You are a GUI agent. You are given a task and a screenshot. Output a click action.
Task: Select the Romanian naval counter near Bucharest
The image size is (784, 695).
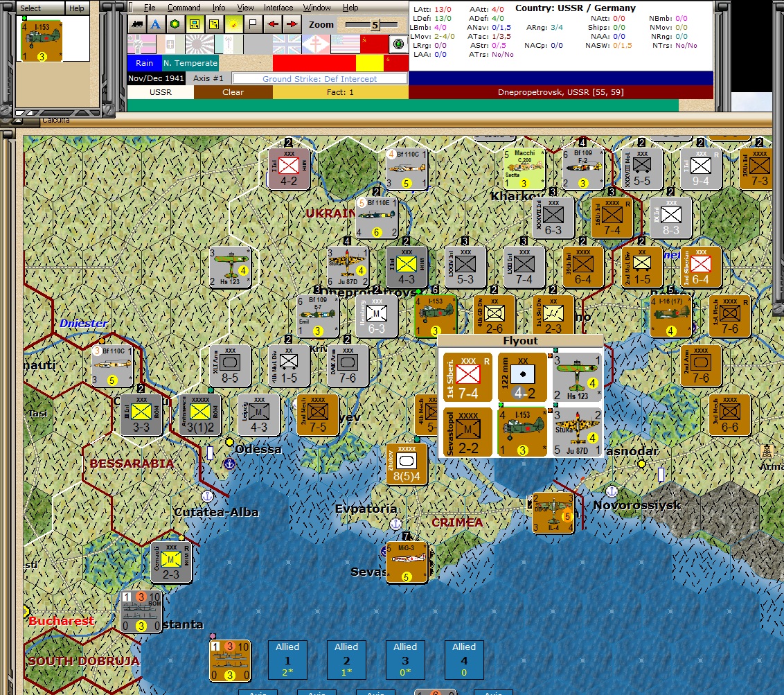(x=141, y=611)
